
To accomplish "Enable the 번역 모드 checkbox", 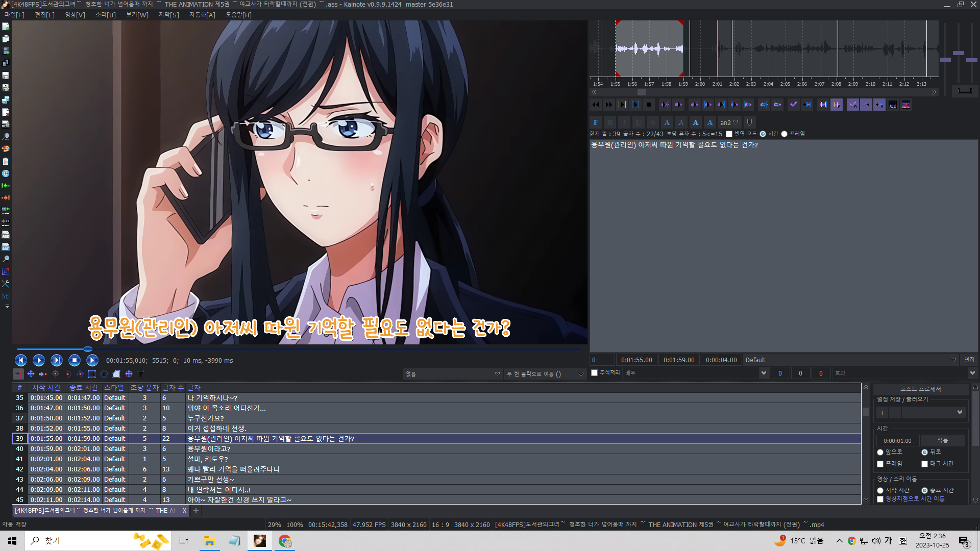I will tap(729, 134).
